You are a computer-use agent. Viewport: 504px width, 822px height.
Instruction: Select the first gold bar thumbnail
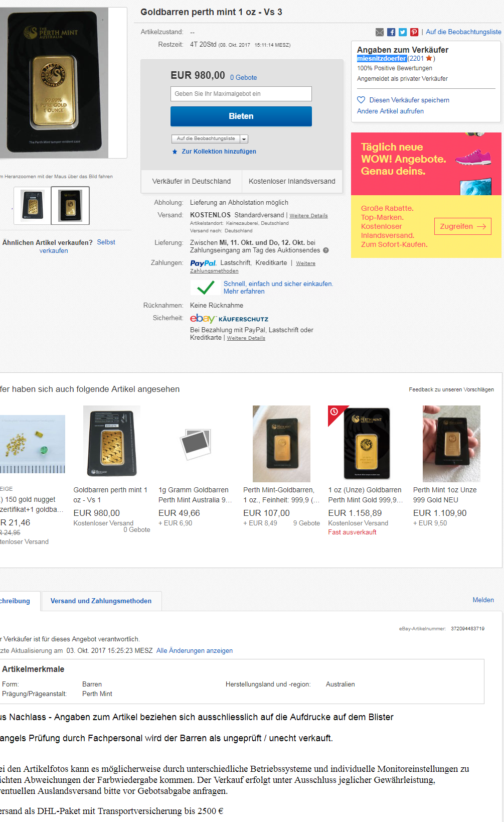tap(33, 205)
